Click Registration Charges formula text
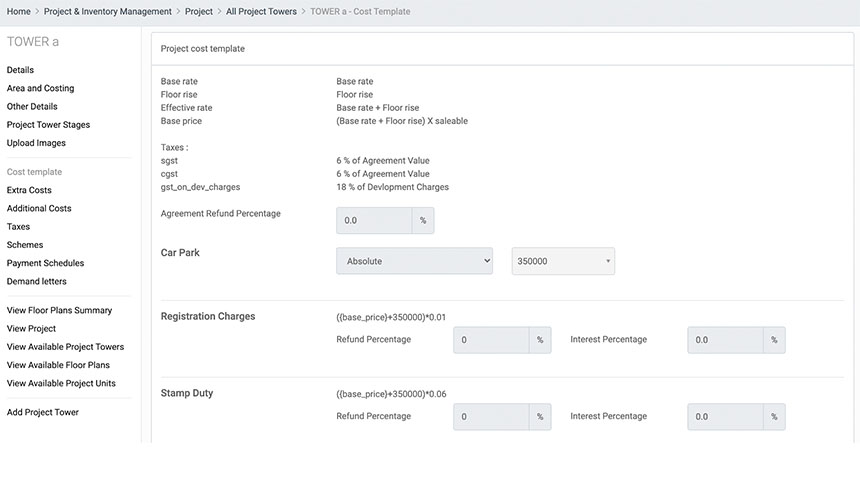Screen dimensions: 860x486 [391, 317]
